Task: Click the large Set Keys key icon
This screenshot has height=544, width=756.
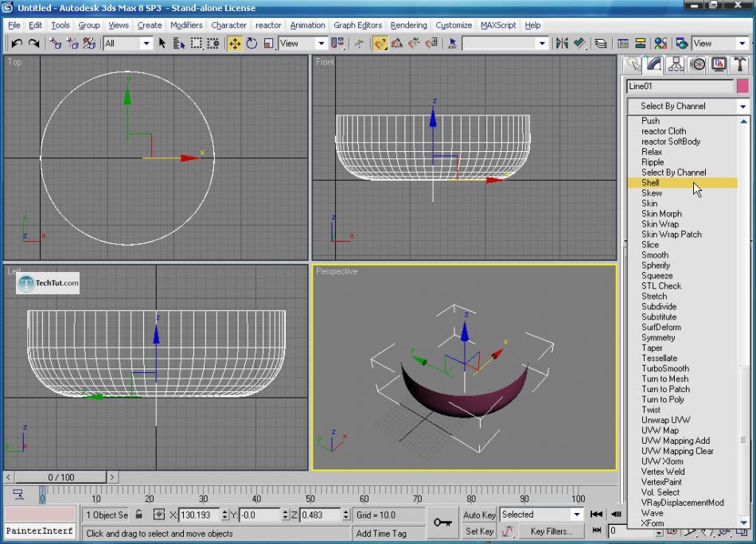Action: coord(442,523)
